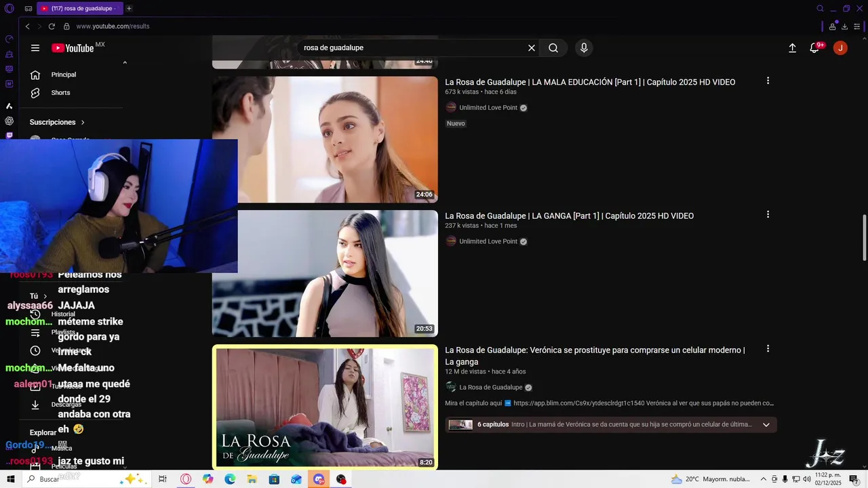Open tab search magnifier in title bar

(820, 8)
